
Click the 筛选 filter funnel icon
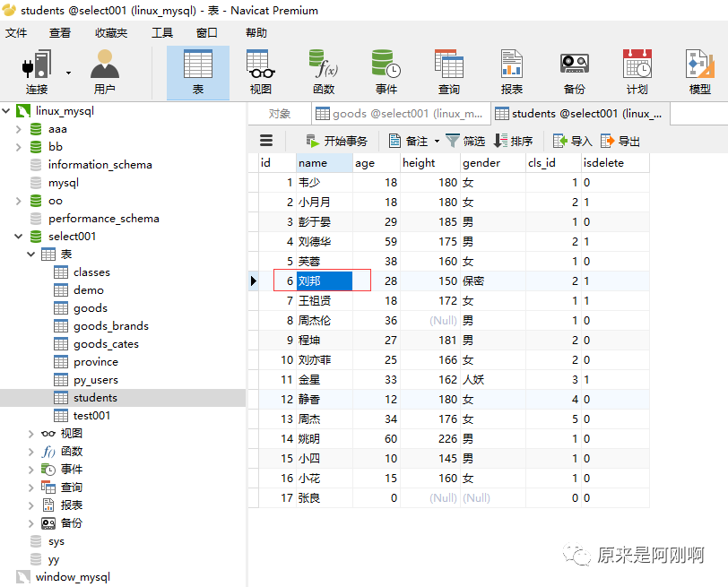coord(452,141)
